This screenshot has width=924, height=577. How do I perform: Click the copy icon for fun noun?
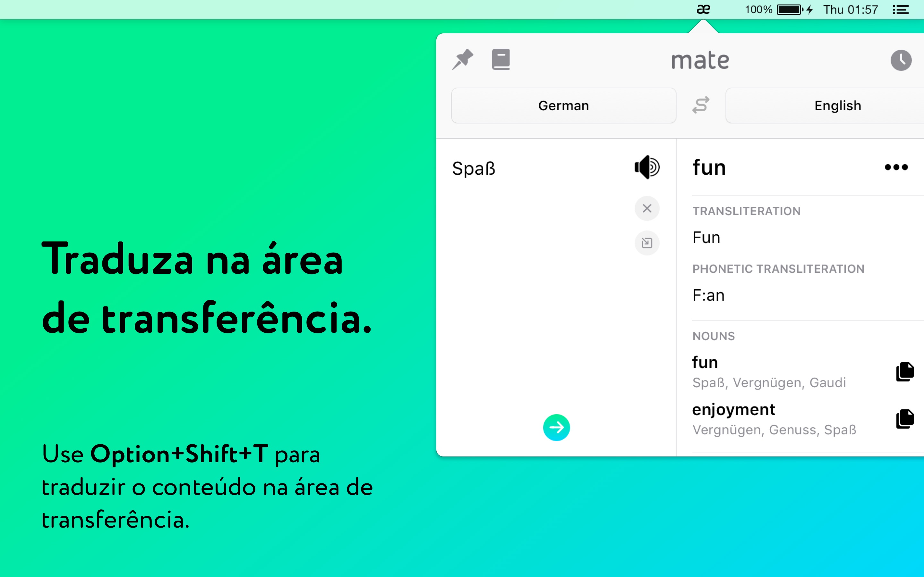903,371
